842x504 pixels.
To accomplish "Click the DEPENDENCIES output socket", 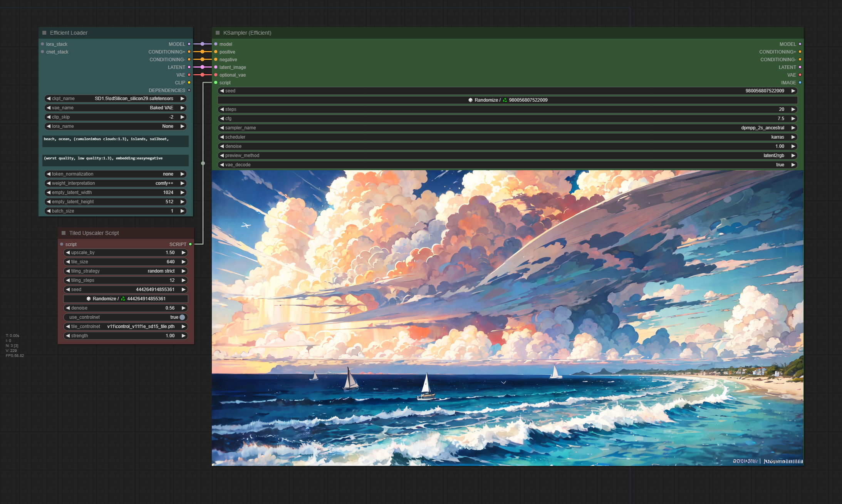I will (189, 90).
